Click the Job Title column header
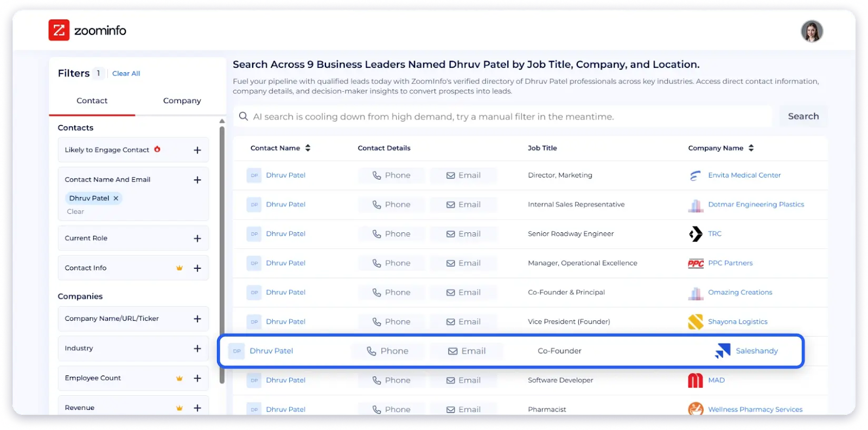The image size is (868, 430). 542,148
